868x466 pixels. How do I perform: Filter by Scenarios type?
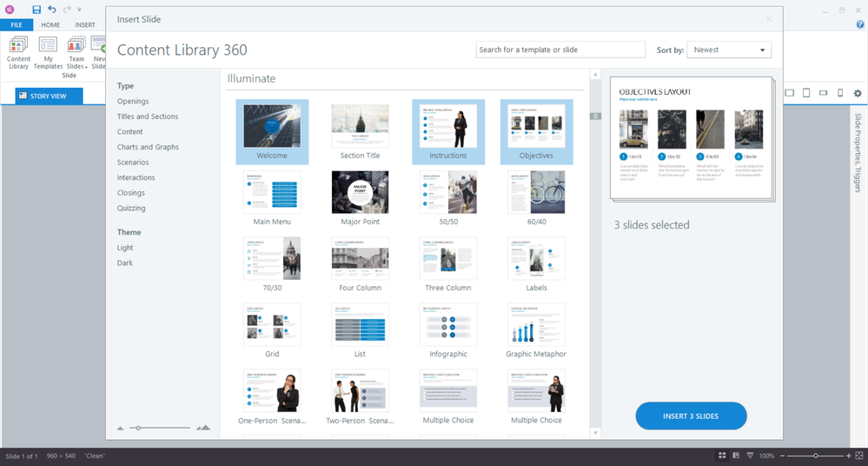pyautogui.click(x=133, y=163)
